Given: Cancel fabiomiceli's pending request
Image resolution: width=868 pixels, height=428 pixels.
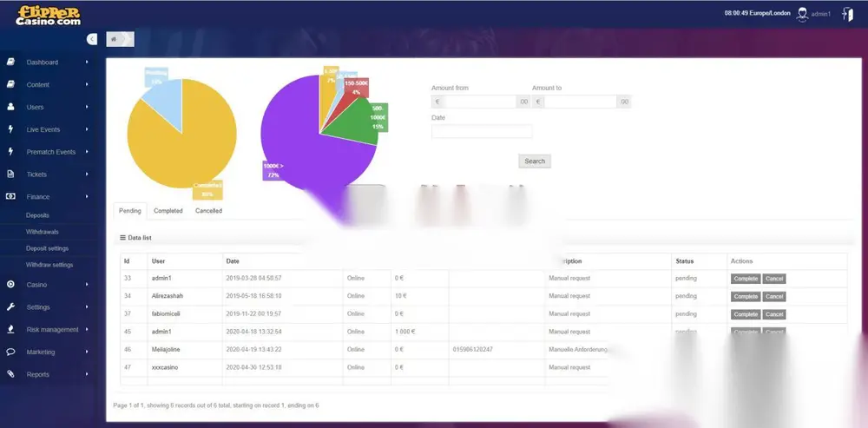Looking at the screenshot, I should click(x=774, y=314).
